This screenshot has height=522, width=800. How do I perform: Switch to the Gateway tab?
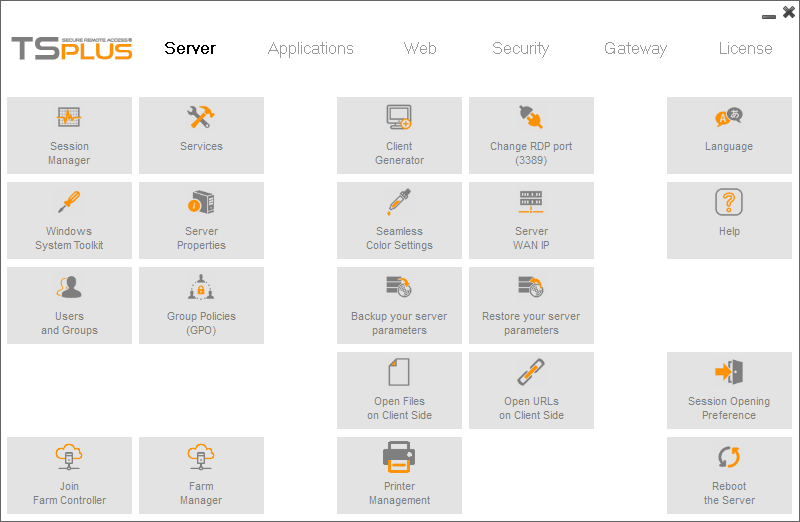635,48
